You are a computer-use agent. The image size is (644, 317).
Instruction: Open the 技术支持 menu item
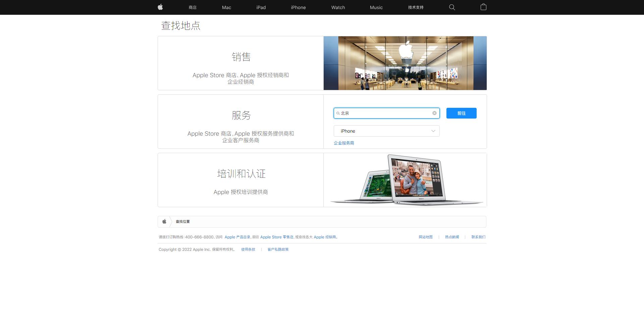pos(416,7)
